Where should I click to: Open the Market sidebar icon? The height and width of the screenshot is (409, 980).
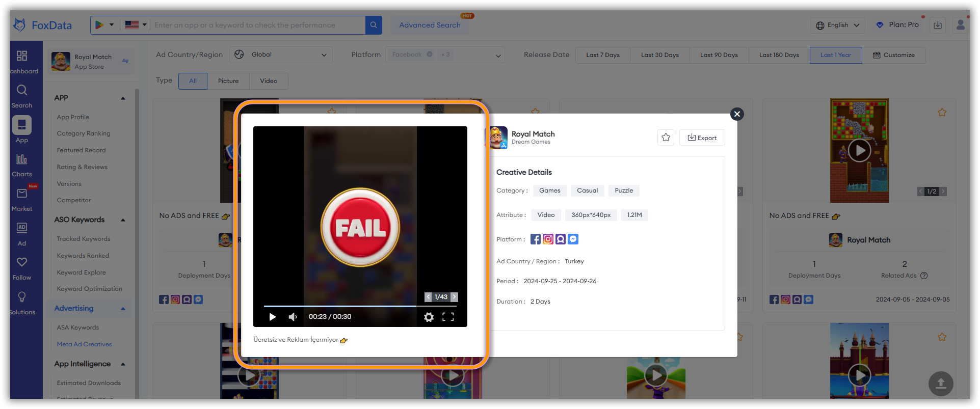pyautogui.click(x=22, y=194)
